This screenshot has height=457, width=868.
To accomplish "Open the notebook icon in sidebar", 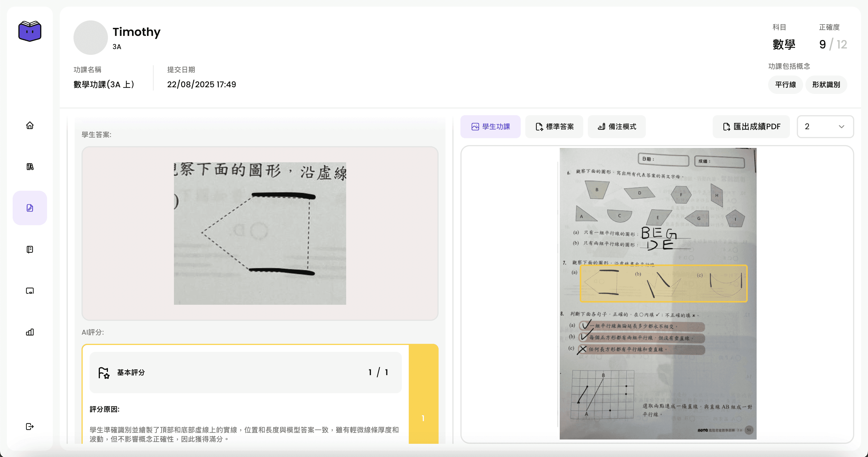I will tap(30, 249).
